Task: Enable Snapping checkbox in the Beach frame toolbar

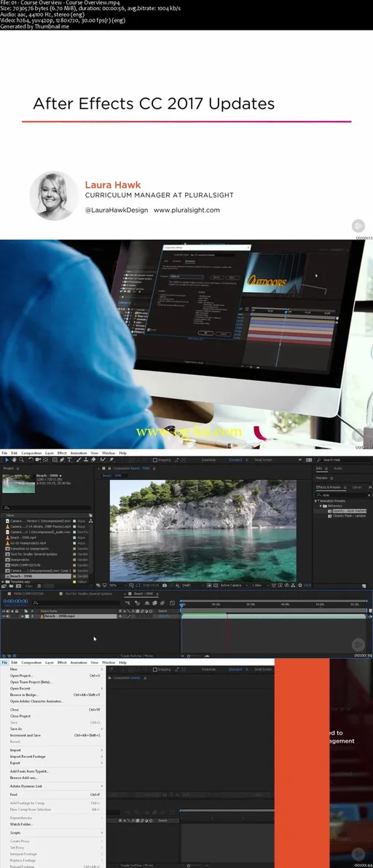Action: pos(157,459)
